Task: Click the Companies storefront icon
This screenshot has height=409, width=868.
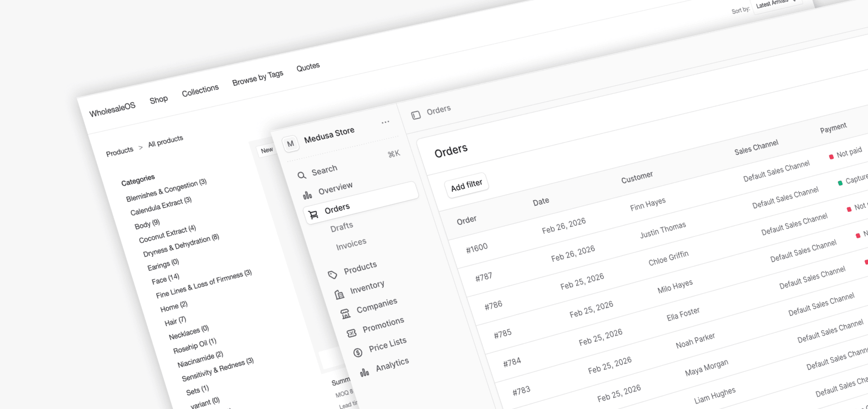Action: [346, 314]
